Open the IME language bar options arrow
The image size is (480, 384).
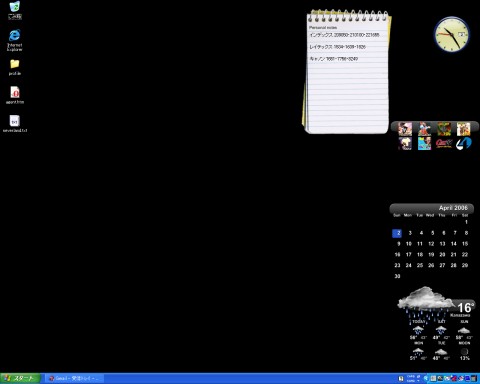pyautogui.click(x=418, y=380)
